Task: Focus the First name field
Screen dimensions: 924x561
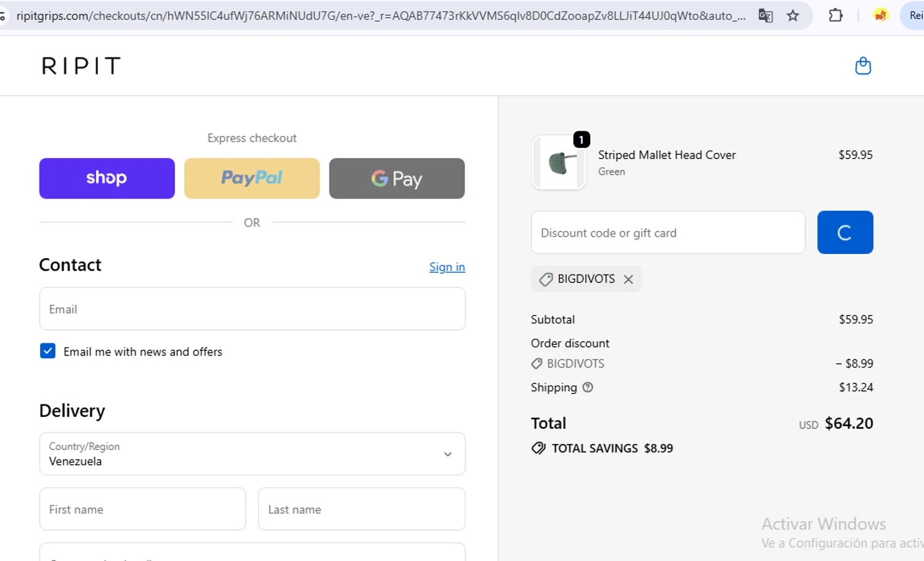Action: coord(142,509)
